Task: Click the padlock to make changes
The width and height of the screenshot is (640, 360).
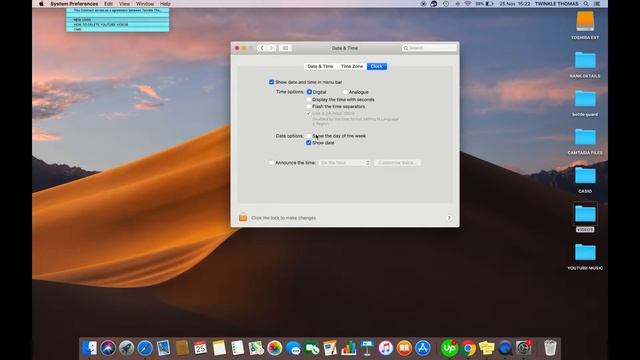Action: (243, 217)
